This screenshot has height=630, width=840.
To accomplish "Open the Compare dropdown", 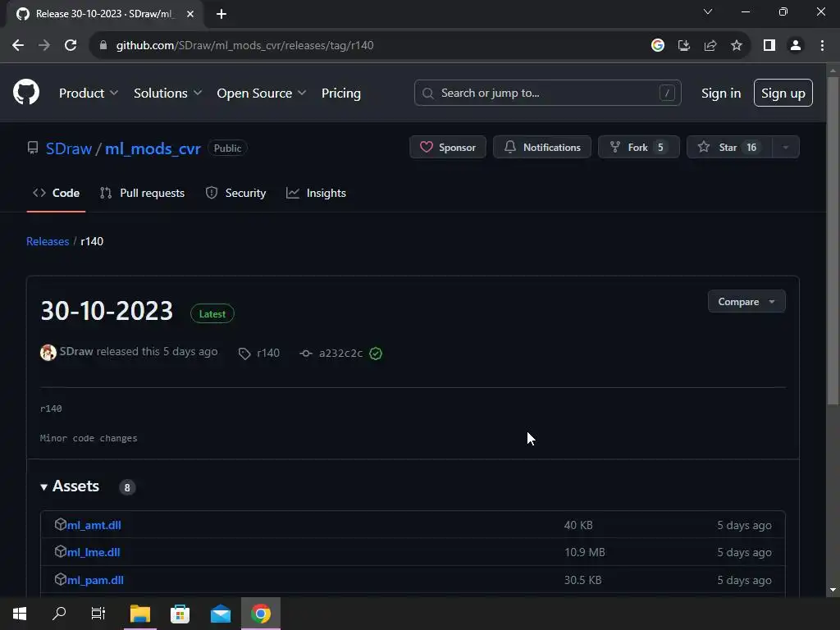I will [746, 302].
